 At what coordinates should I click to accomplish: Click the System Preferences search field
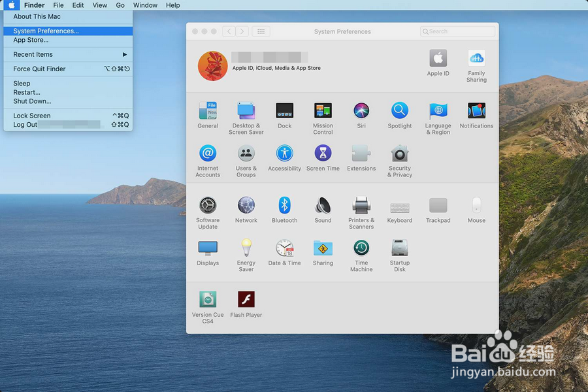(x=457, y=31)
